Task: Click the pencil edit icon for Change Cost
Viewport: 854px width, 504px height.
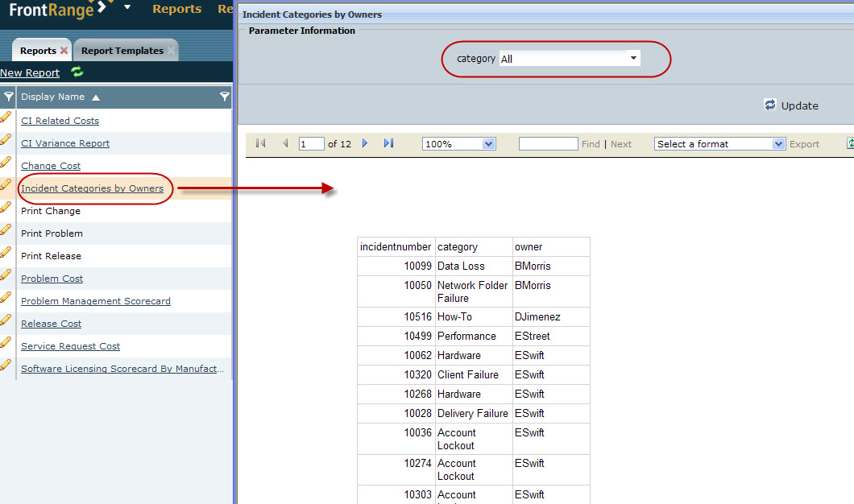Action: tap(6, 162)
